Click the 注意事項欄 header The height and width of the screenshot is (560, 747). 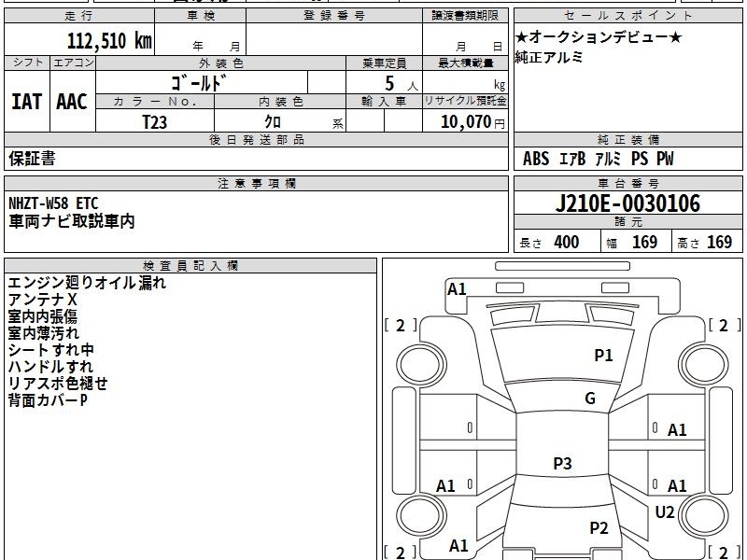click(256, 184)
